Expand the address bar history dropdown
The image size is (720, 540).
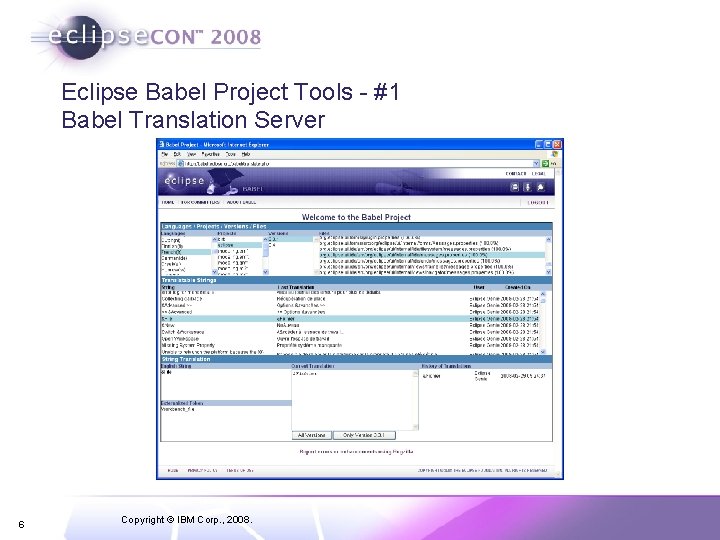(x=536, y=163)
